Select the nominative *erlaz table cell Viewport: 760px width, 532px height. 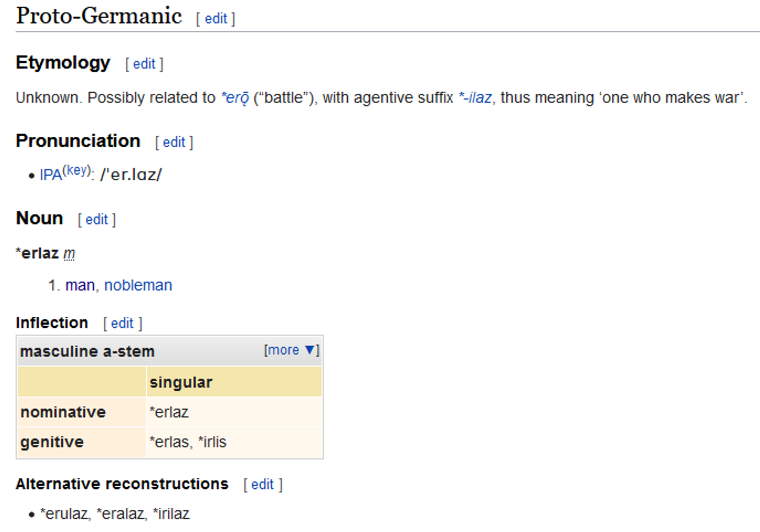click(234, 412)
